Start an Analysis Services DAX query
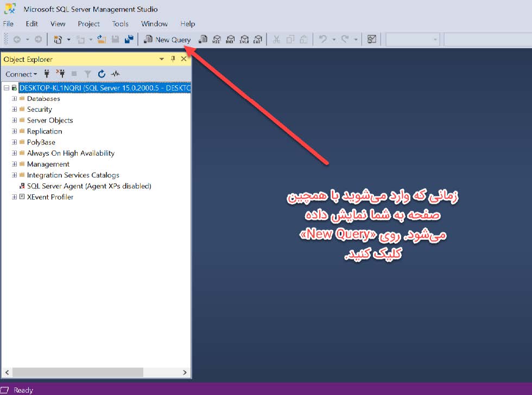The image size is (532, 395). [258, 40]
